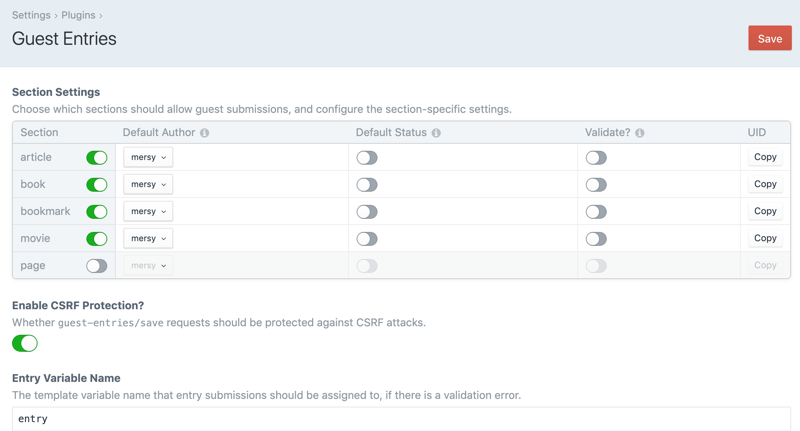Copy the UID for the article section
800x431 pixels.
tap(765, 157)
